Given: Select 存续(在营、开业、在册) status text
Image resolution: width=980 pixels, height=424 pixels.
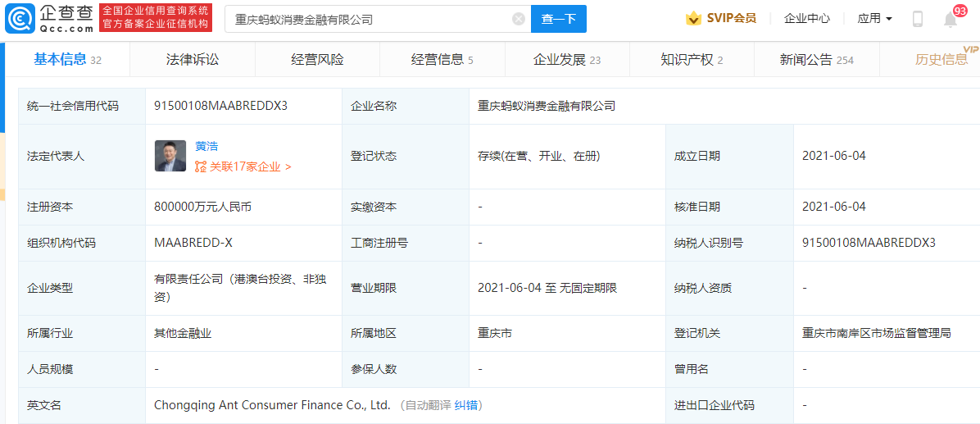Looking at the screenshot, I should pyautogui.click(x=538, y=157).
